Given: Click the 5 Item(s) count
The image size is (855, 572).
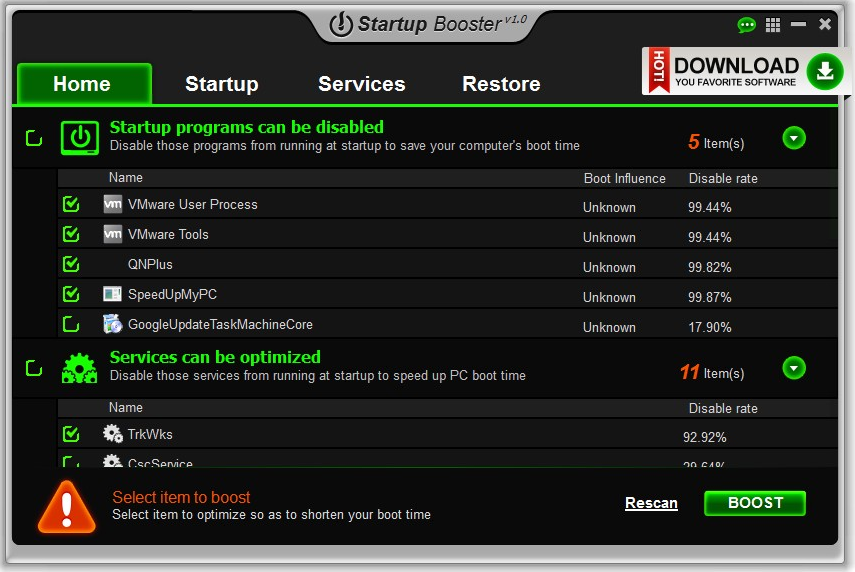Looking at the screenshot, I should (x=716, y=142).
